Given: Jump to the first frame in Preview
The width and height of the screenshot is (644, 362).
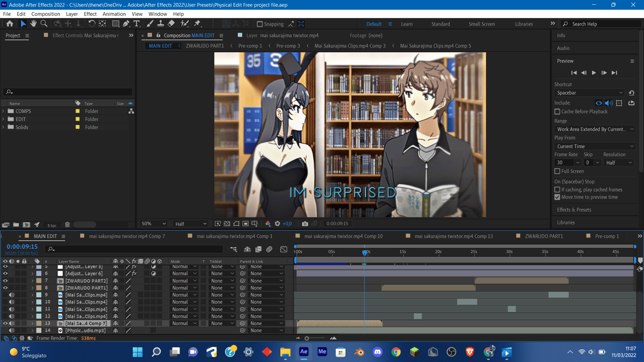Looking at the screenshot, I should [x=574, y=73].
